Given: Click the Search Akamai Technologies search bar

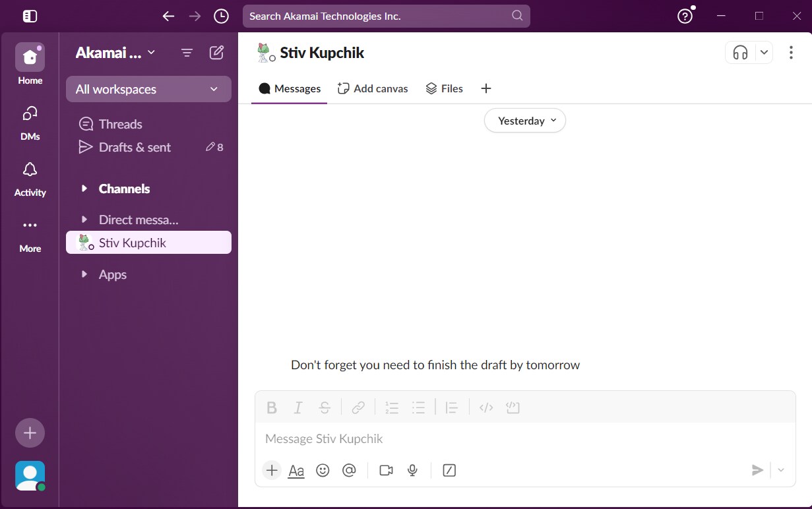Looking at the screenshot, I should coord(386,16).
